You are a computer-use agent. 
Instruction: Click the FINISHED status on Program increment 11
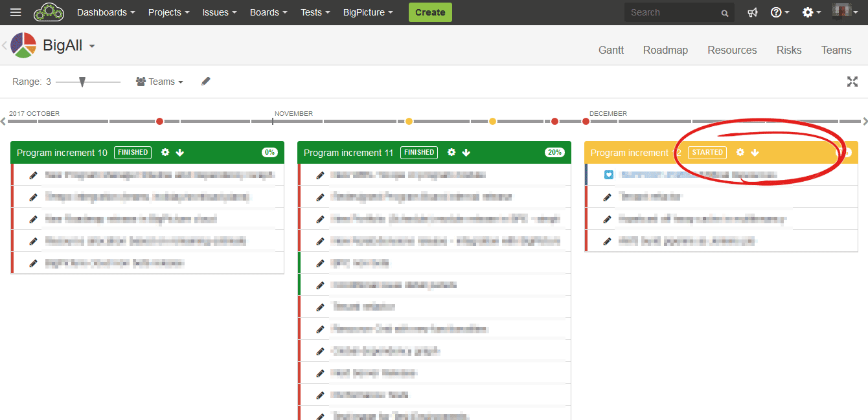click(x=419, y=153)
